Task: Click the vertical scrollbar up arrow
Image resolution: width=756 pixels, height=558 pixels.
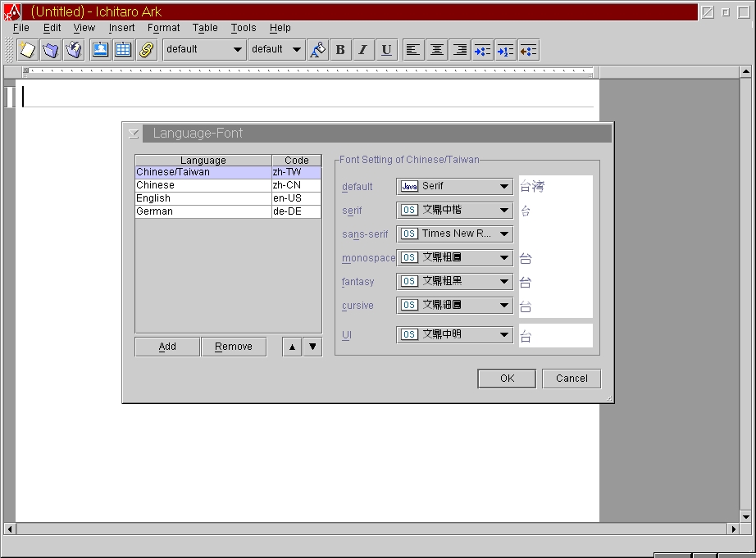Action: pos(746,72)
